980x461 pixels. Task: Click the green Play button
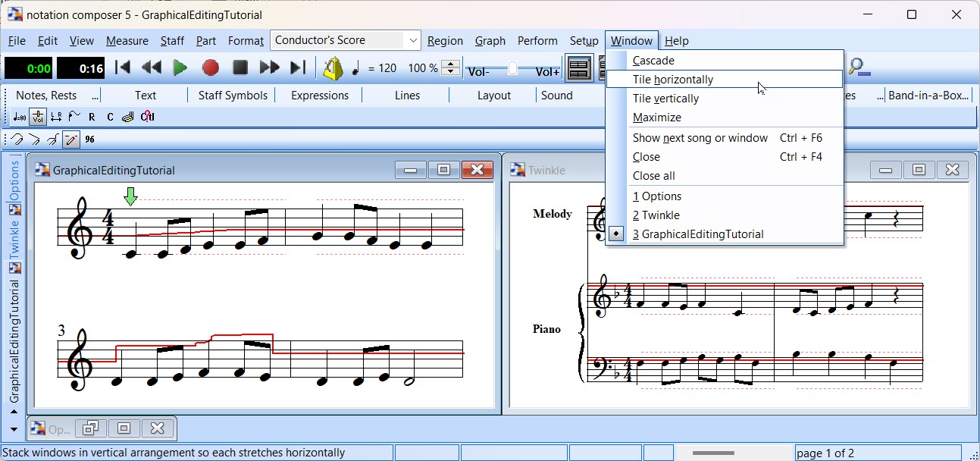180,68
